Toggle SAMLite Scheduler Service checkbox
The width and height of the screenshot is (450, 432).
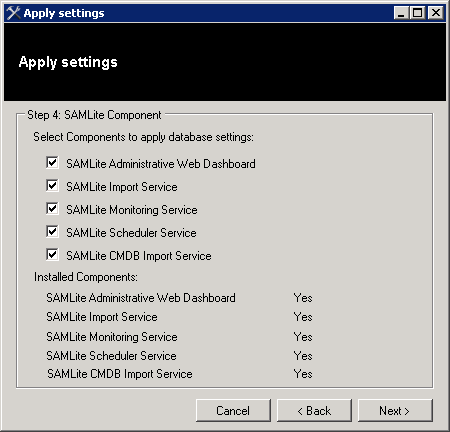click(x=52, y=232)
